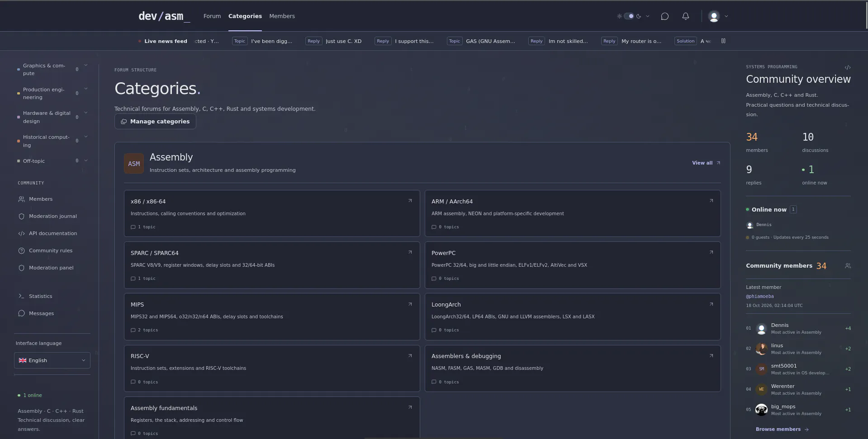Follow the Browse members link
The image size is (868, 439).
click(782, 429)
